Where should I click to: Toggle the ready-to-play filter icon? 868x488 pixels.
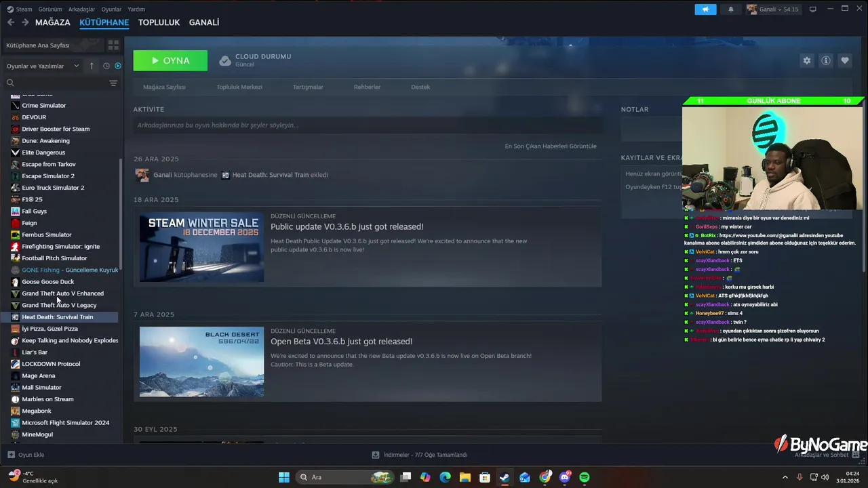point(118,66)
